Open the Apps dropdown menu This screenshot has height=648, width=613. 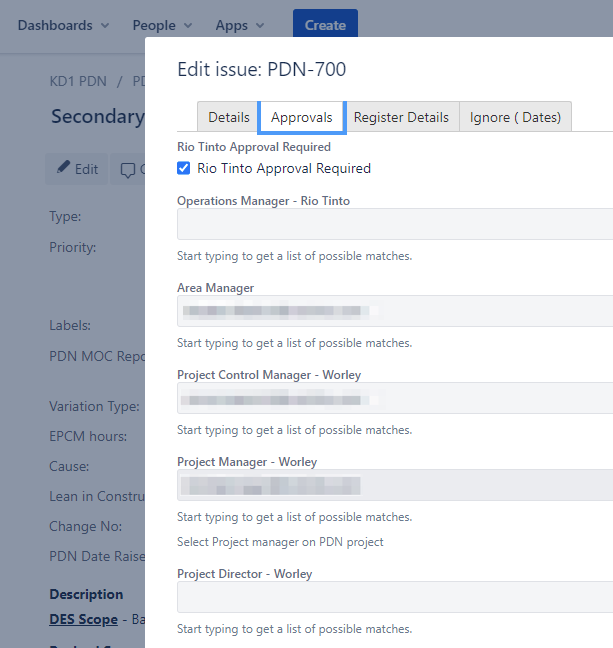[240, 26]
